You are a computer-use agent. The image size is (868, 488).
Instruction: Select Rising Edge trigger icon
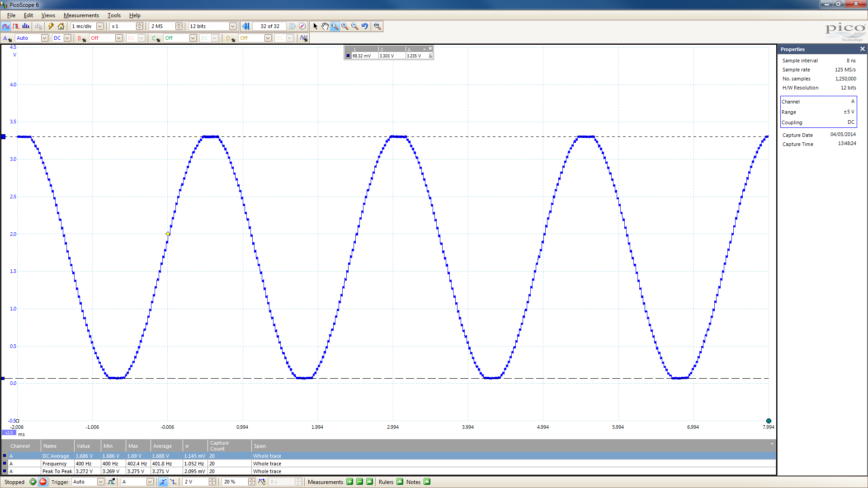tap(163, 482)
